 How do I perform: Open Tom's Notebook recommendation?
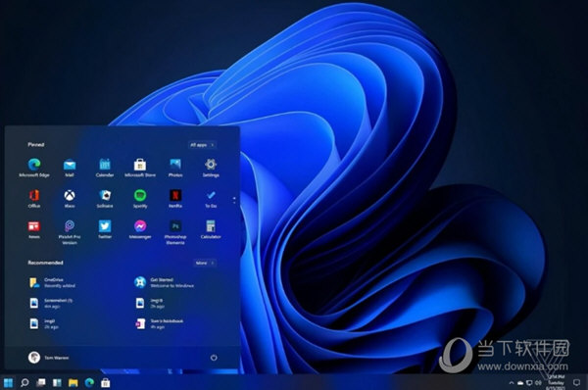coord(160,323)
